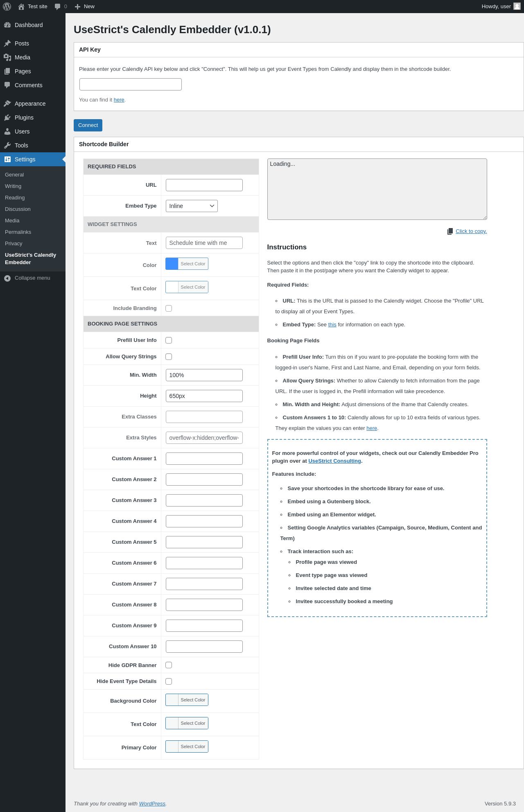Image resolution: width=524 pixels, height=812 pixels.
Task: Open the comments bubble icon in admin bar
Action: coord(57,7)
